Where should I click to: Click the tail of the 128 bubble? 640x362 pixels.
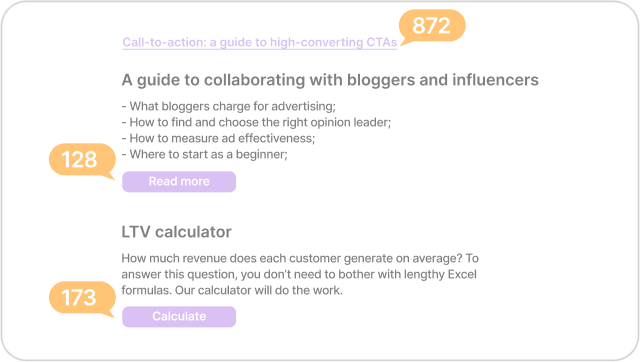click(x=109, y=176)
